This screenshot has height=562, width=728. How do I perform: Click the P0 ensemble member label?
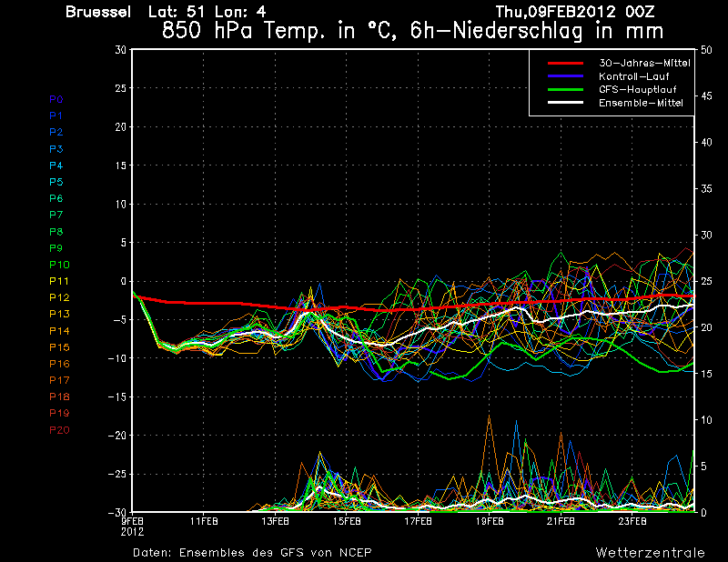point(56,99)
